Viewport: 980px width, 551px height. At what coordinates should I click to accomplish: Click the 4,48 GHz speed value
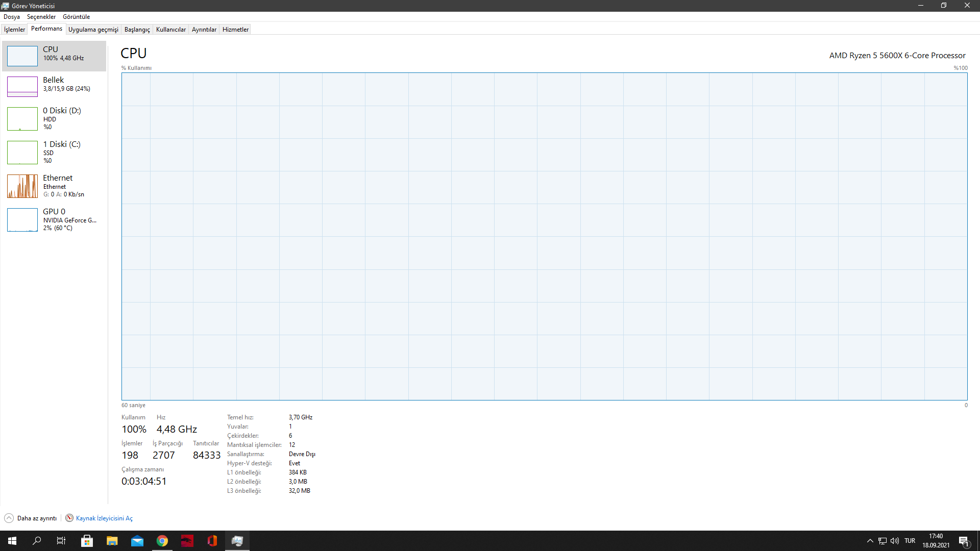(x=177, y=429)
